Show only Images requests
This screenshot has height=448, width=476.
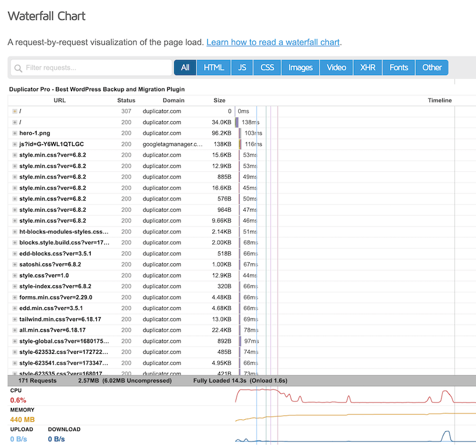[x=300, y=68]
